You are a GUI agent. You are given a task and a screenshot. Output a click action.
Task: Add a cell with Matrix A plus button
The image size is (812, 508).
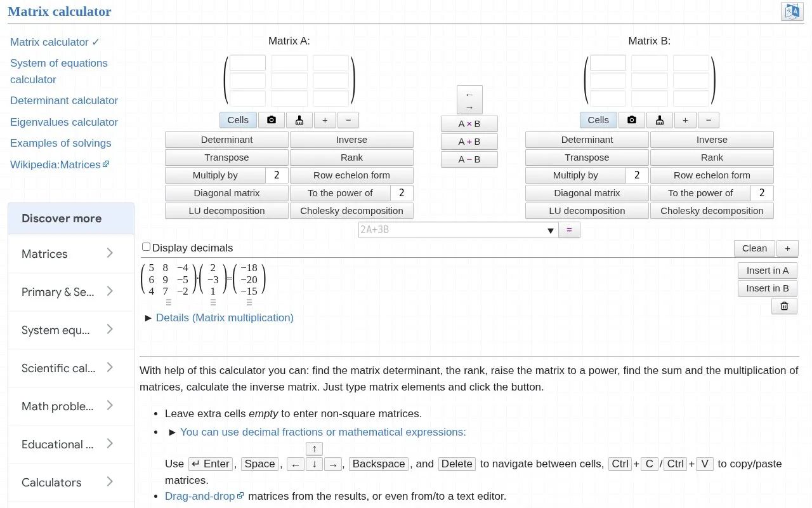(325, 120)
